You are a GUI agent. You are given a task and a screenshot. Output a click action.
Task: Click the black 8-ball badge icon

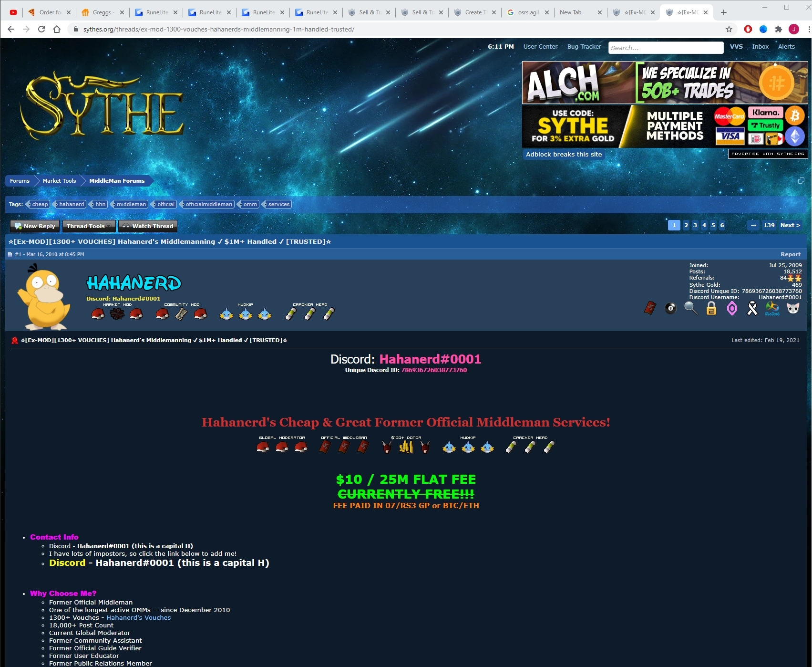tap(670, 308)
